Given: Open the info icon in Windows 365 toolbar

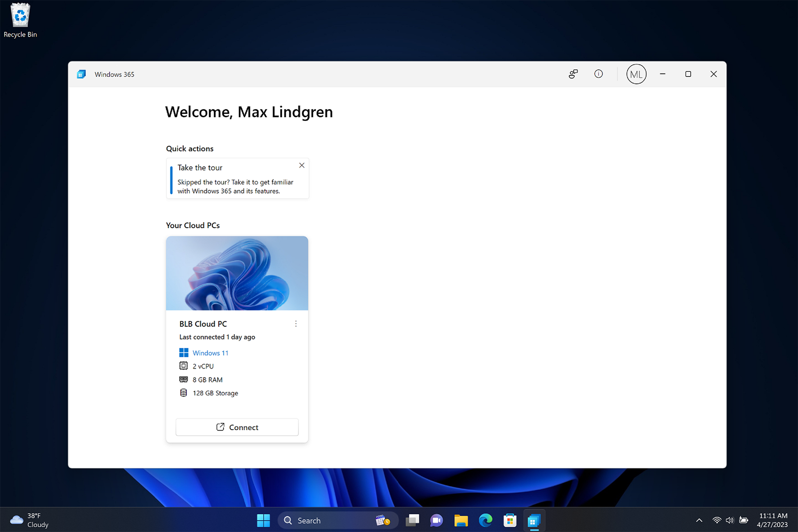Looking at the screenshot, I should (x=598, y=74).
